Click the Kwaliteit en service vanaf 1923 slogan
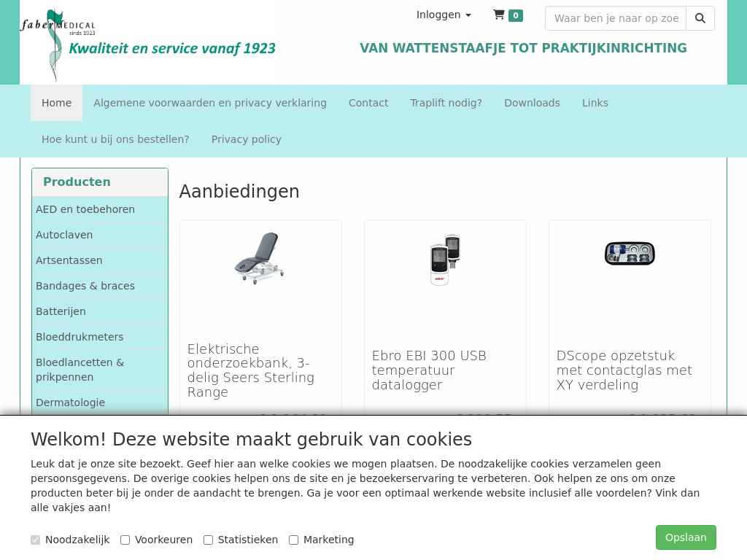The width and height of the screenshot is (747, 560). tap(172, 49)
